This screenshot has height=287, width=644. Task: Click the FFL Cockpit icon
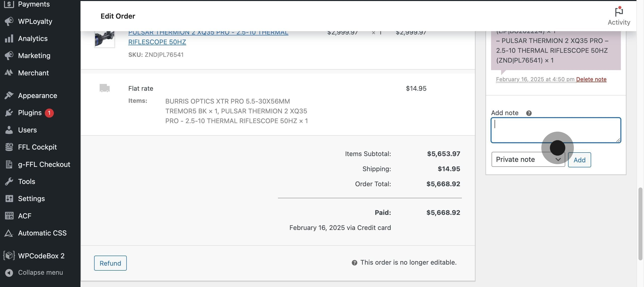click(9, 147)
